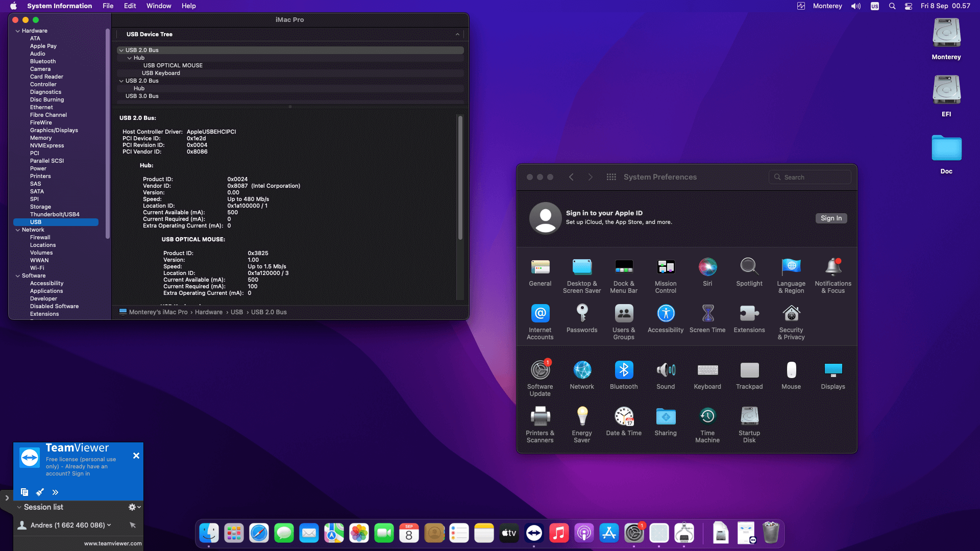Open Time Machine preferences
The image size is (980, 551).
coord(707,416)
